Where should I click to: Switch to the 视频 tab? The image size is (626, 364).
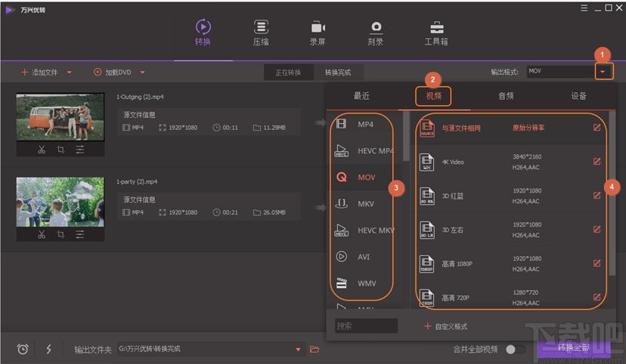pyautogui.click(x=433, y=96)
